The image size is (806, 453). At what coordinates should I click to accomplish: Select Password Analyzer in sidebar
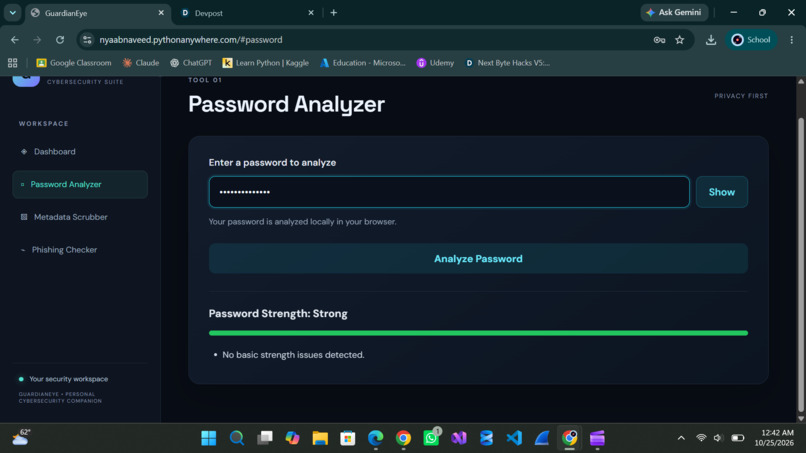[80, 184]
